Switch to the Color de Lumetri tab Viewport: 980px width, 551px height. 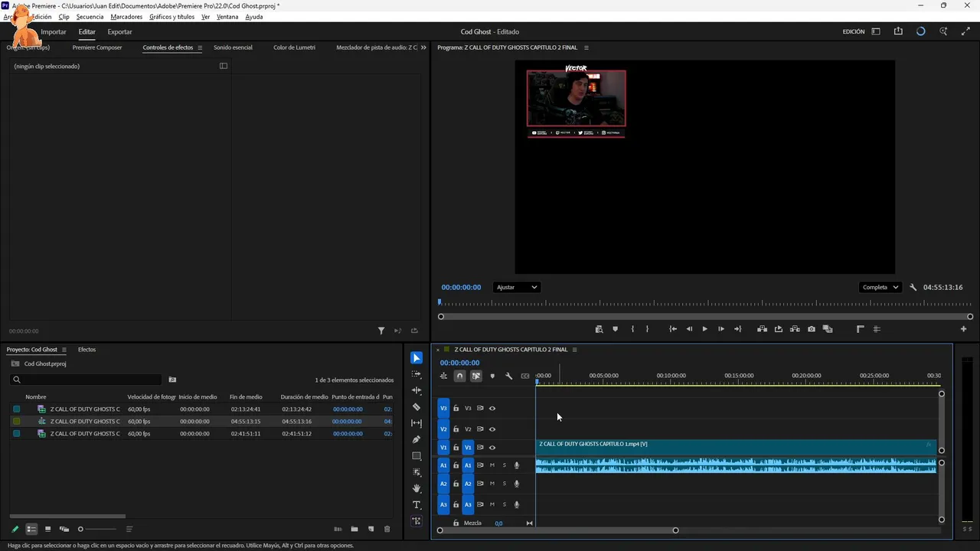click(x=294, y=47)
